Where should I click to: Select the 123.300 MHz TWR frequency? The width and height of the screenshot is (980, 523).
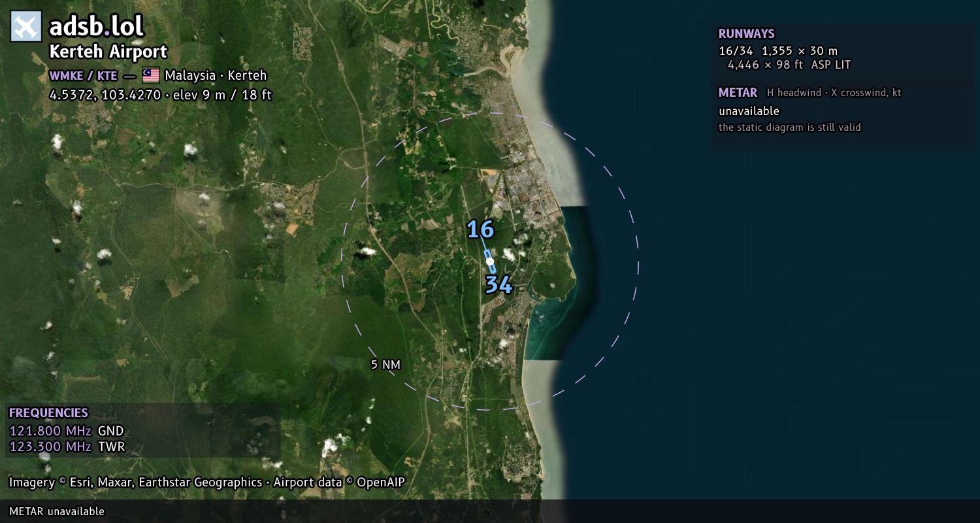[x=67, y=447]
